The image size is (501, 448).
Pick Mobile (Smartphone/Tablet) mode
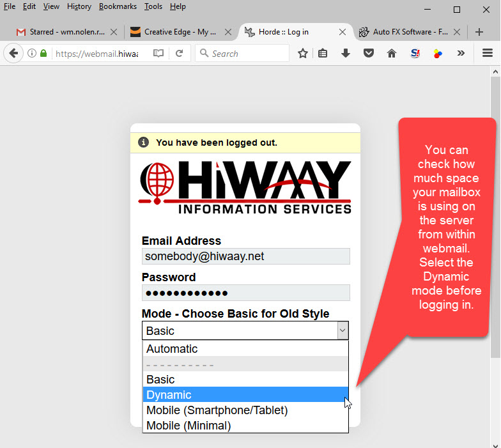tap(245, 410)
